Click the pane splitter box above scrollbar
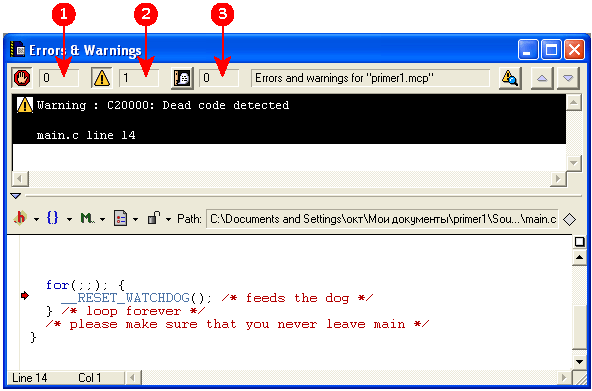 click(580, 242)
